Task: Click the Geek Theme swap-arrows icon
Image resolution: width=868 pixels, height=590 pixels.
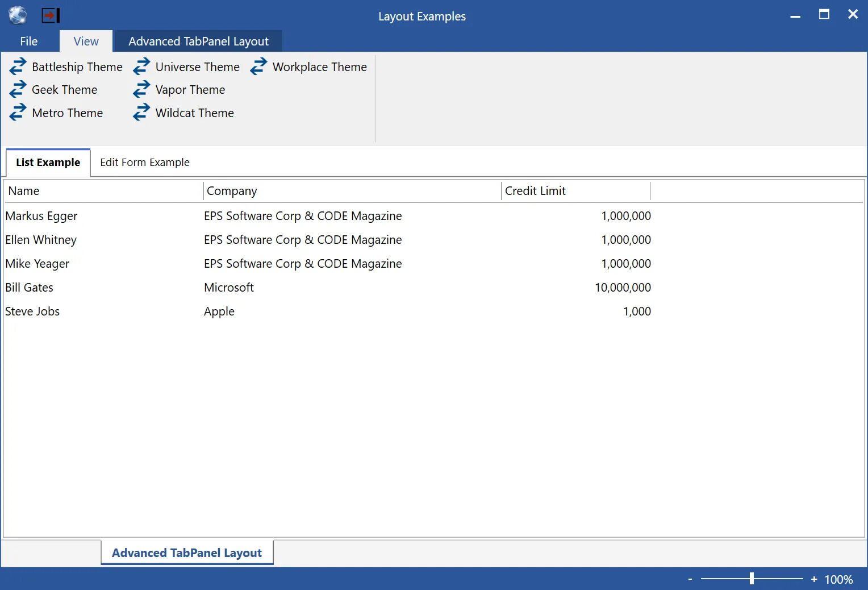Action: click(18, 89)
